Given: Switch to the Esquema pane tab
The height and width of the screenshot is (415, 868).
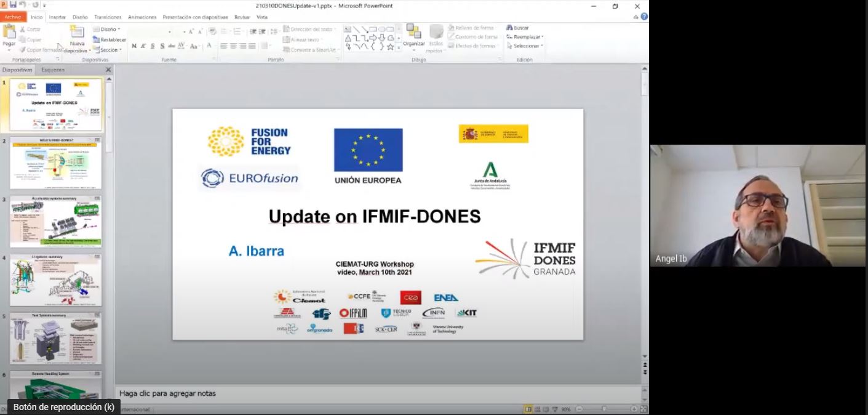Looking at the screenshot, I should click(x=53, y=70).
